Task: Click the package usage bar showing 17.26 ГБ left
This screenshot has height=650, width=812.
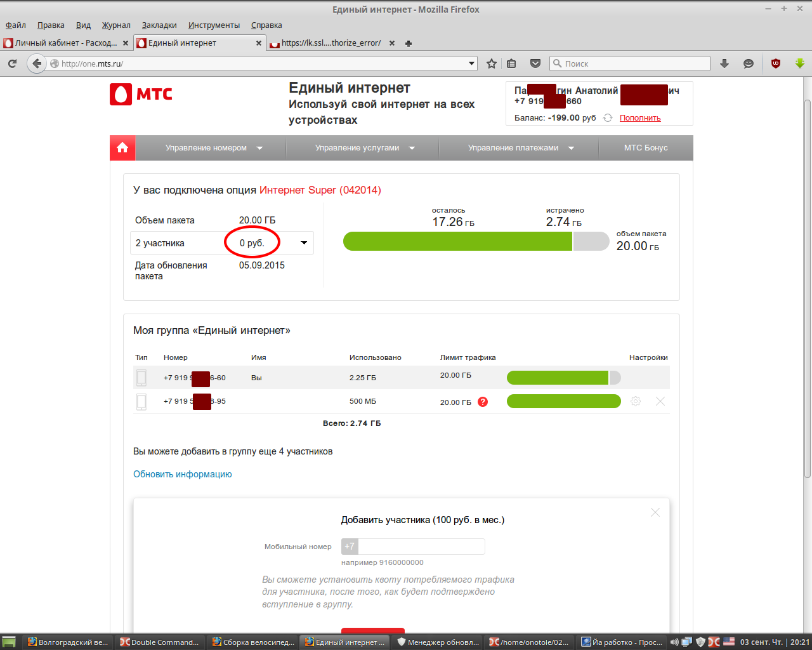Action: tap(476, 241)
